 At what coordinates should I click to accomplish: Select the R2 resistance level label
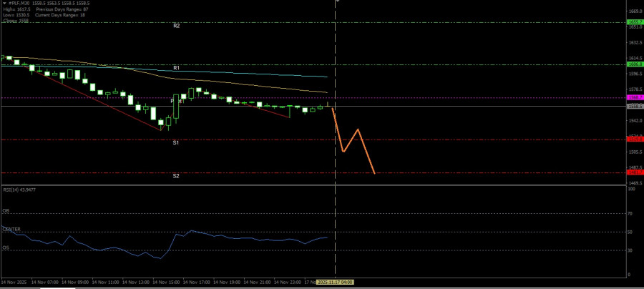pyautogui.click(x=176, y=25)
